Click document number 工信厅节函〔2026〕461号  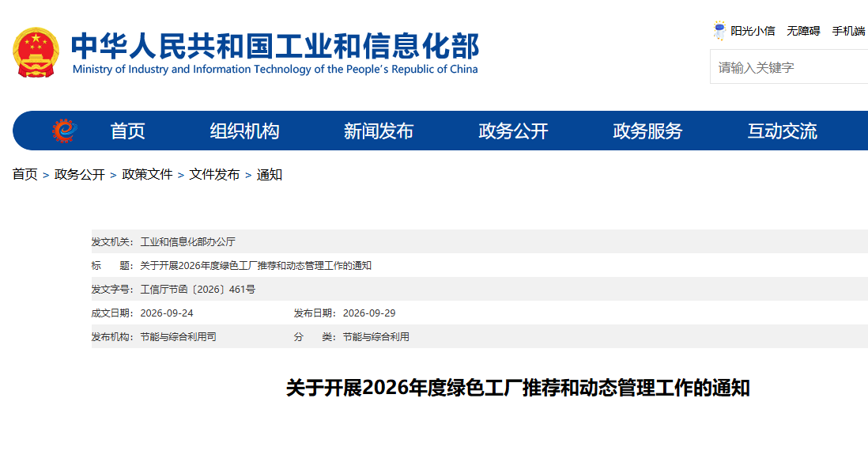pos(198,290)
